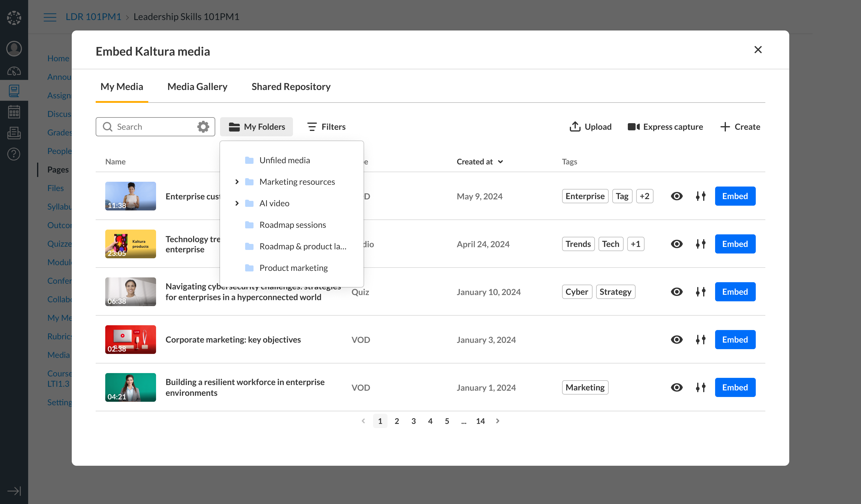Open the Help icon in sidebar
This screenshot has width=861, height=504.
point(14,154)
